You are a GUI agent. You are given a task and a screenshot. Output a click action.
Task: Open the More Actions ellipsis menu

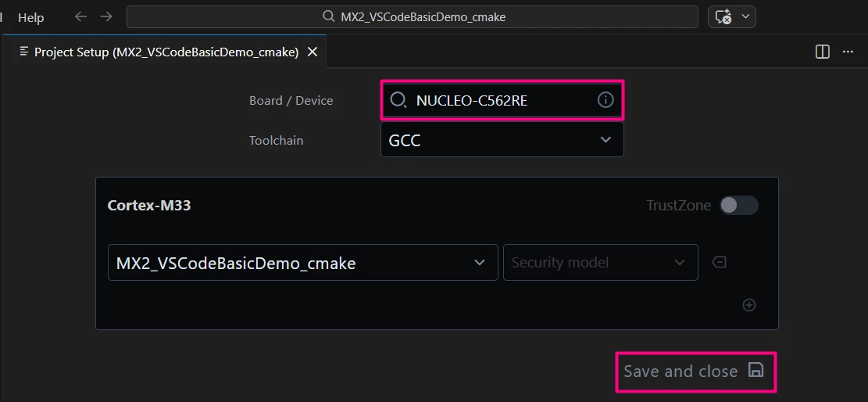pyautogui.click(x=848, y=52)
